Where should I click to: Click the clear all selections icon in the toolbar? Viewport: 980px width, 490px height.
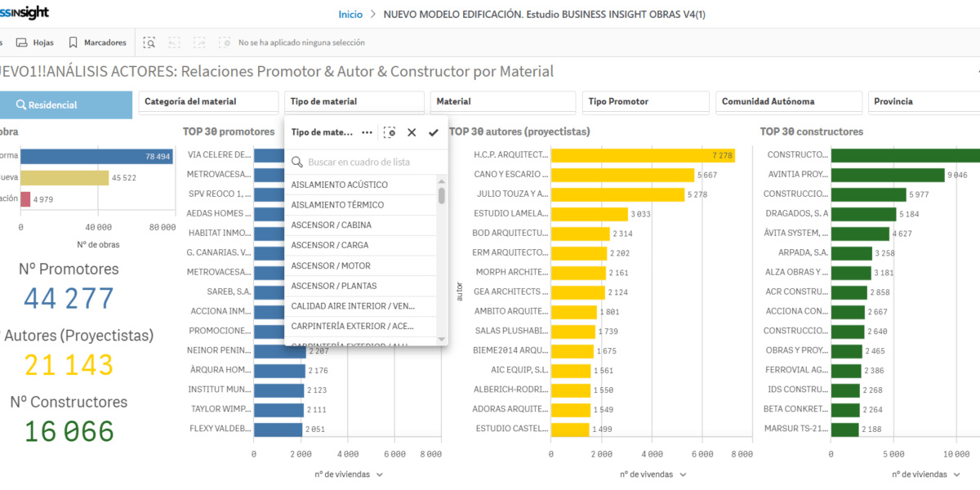pyautogui.click(x=224, y=42)
